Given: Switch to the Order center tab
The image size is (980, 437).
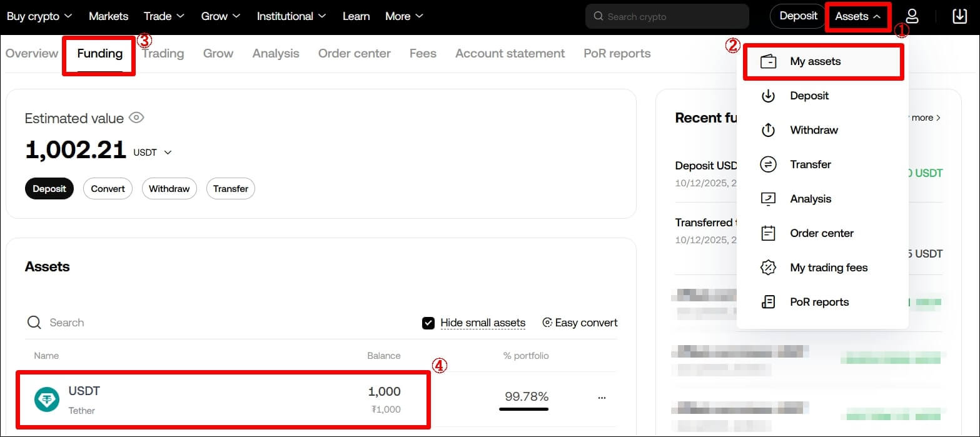Looking at the screenshot, I should click(355, 53).
